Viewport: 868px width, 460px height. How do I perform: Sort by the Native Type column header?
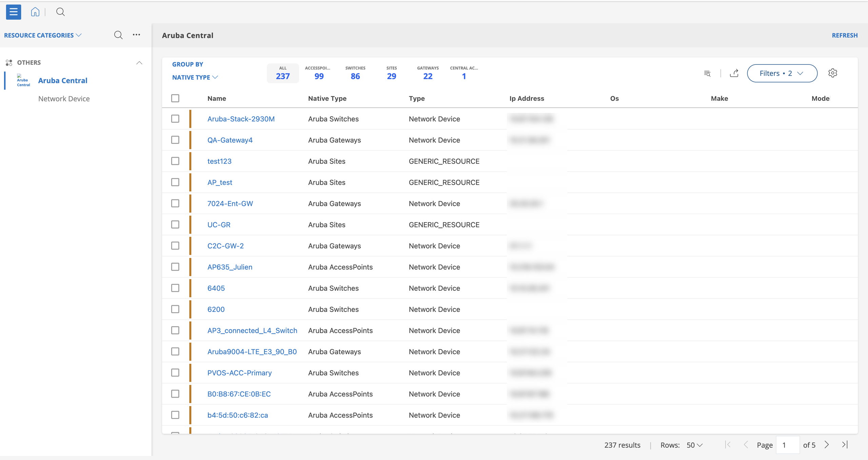point(327,98)
